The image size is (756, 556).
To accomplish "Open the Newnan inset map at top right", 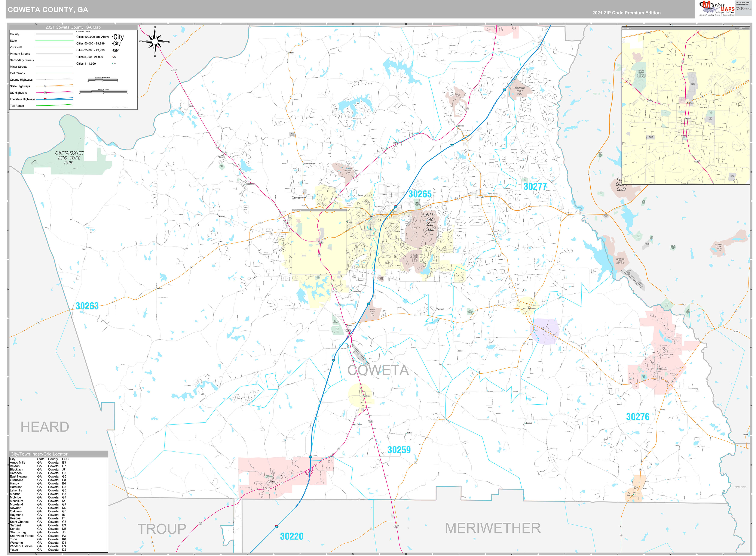I will click(x=686, y=105).
